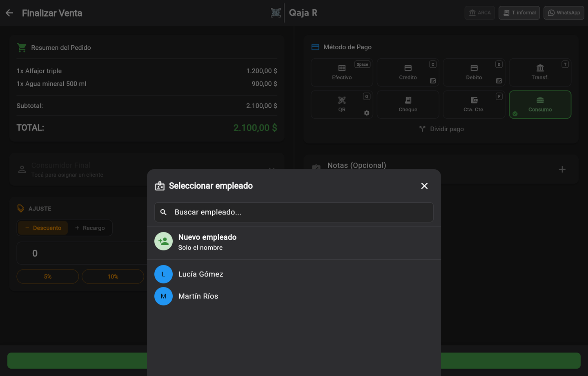The height and width of the screenshot is (376, 588).
Task: Send the receipt via WhatsApp button
Action: click(564, 13)
